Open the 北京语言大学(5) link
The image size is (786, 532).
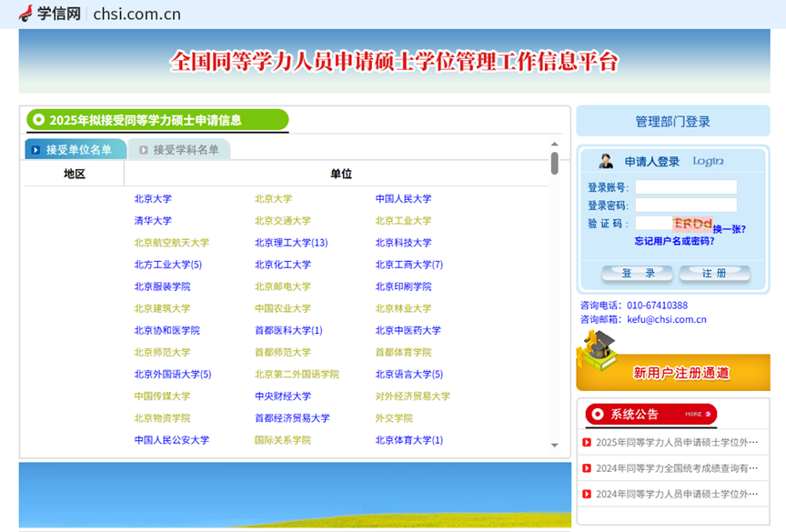(x=409, y=376)
